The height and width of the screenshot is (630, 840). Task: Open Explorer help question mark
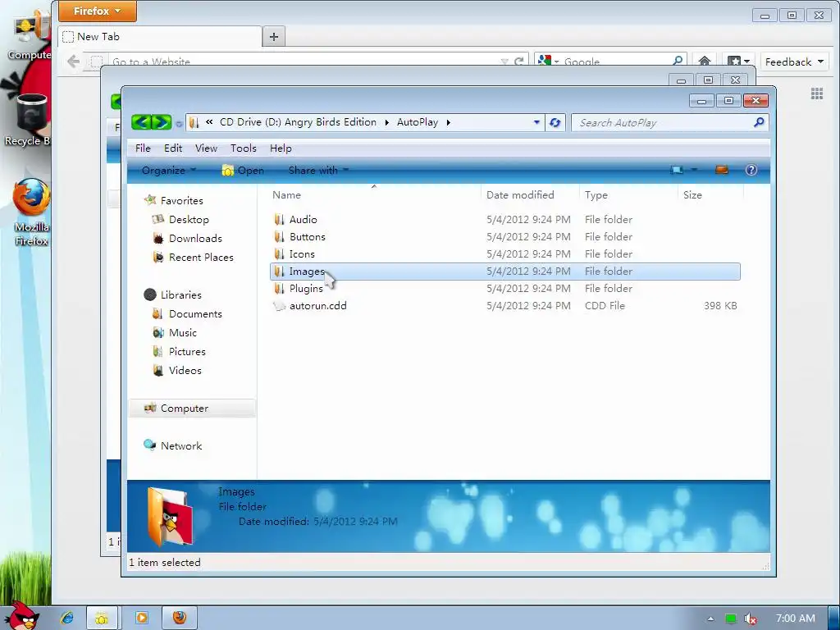coord(751,171)
